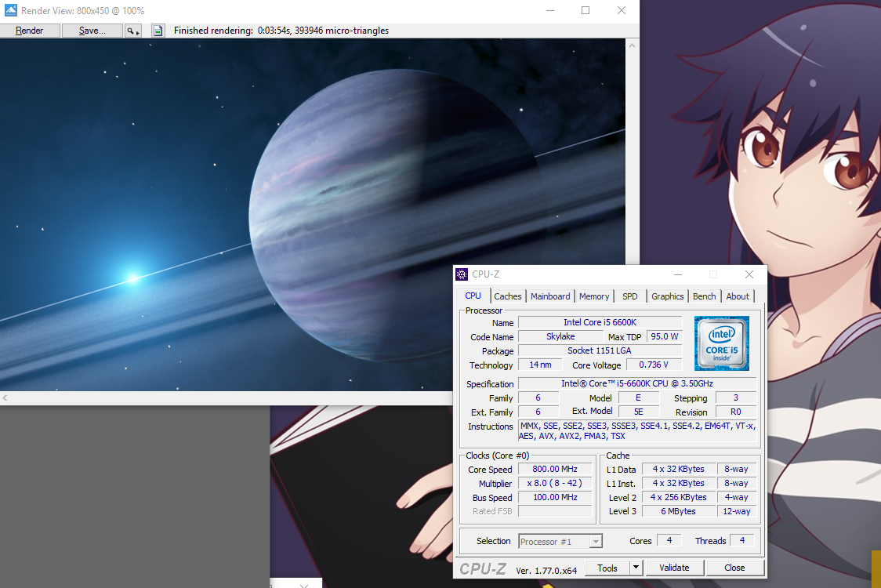Close the CPU-Z window with X
This screenshot has width=881, height=588.
coord(749,274)
